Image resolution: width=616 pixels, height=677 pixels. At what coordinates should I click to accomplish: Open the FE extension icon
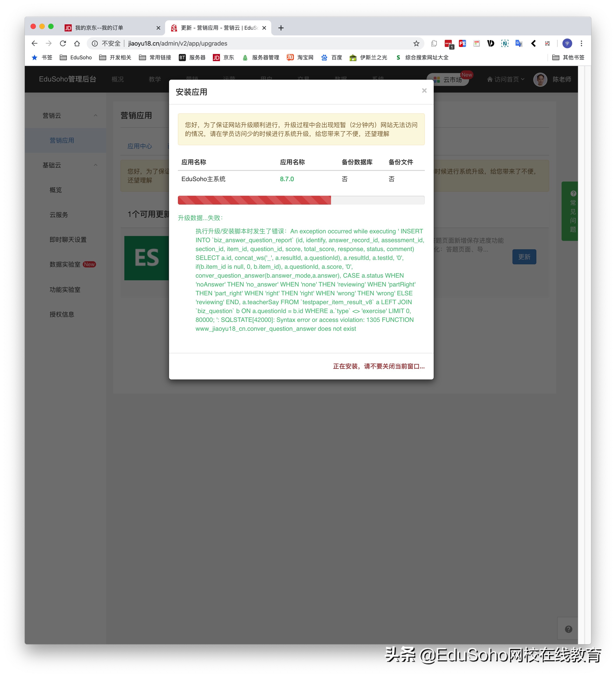click(462, 43)
